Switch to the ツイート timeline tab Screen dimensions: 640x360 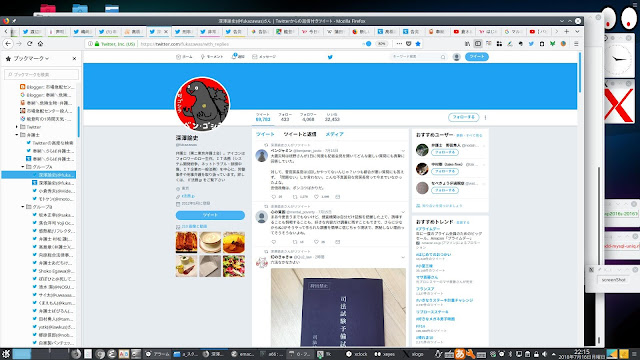pyautogui.click(x=265, y=134)
